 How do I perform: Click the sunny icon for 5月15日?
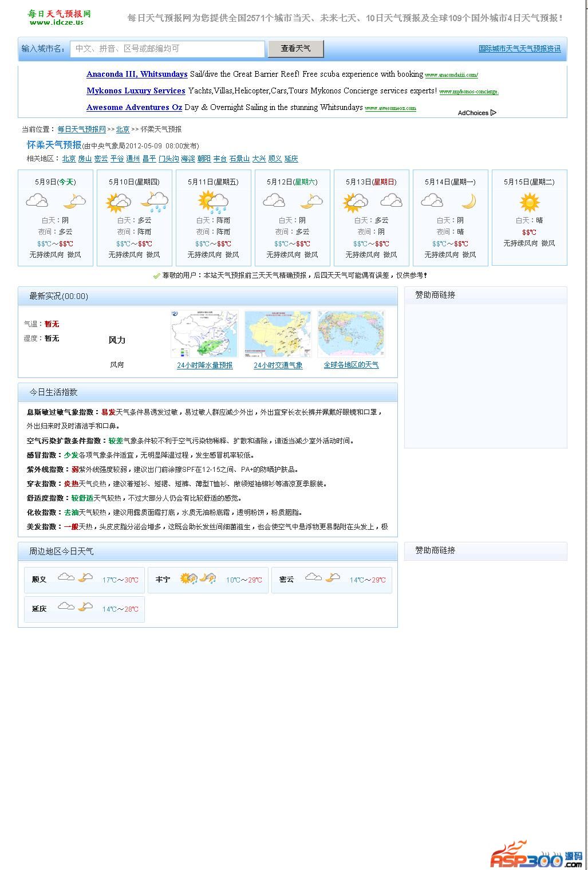point(530,203)
